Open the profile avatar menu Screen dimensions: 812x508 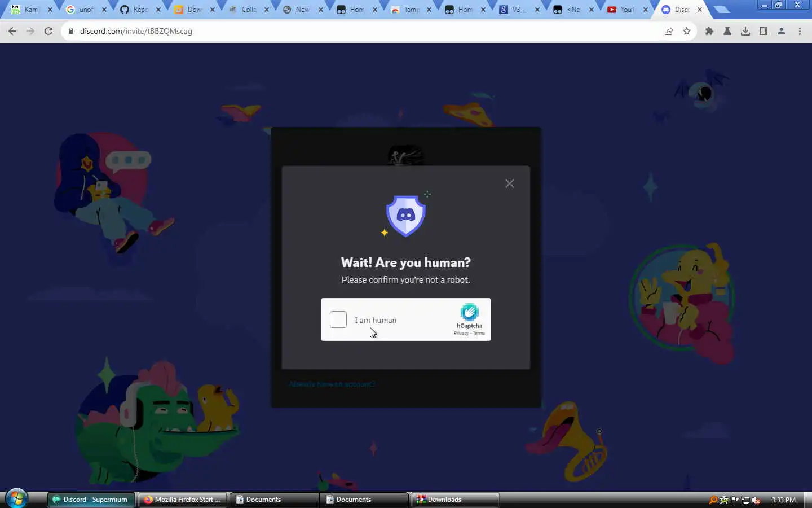click(782, 31)
